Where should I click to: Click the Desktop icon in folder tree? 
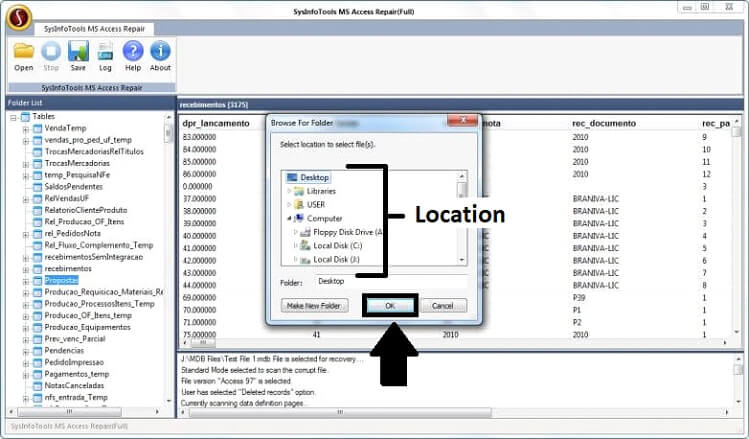coord(292,177)
